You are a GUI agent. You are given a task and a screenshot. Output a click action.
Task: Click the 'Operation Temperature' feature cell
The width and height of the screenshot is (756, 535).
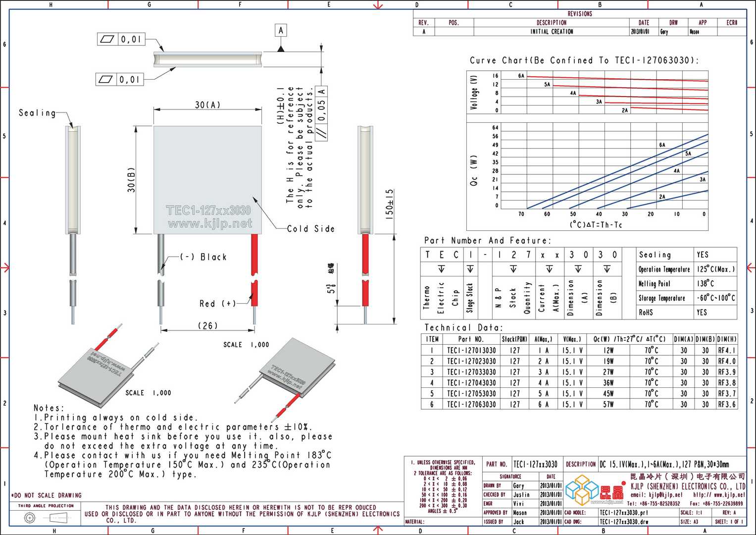pos(664,269)
